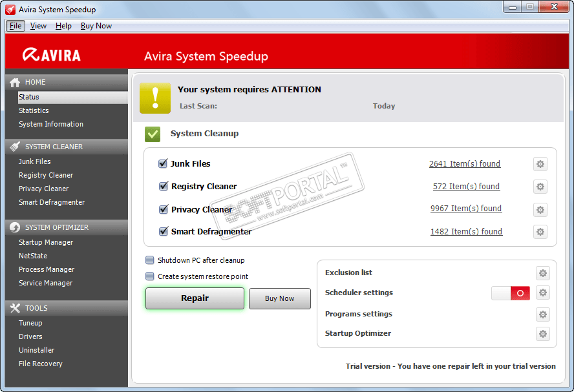The height and width of the screenshot is (392, 574).
Task: Open Startup Optimizer gear icon
Action: (x=543, y=334)
